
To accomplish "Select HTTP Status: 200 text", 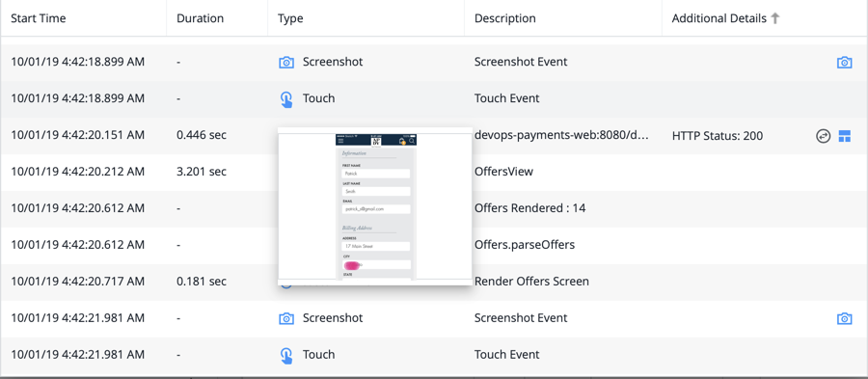I will coord(718,136).
